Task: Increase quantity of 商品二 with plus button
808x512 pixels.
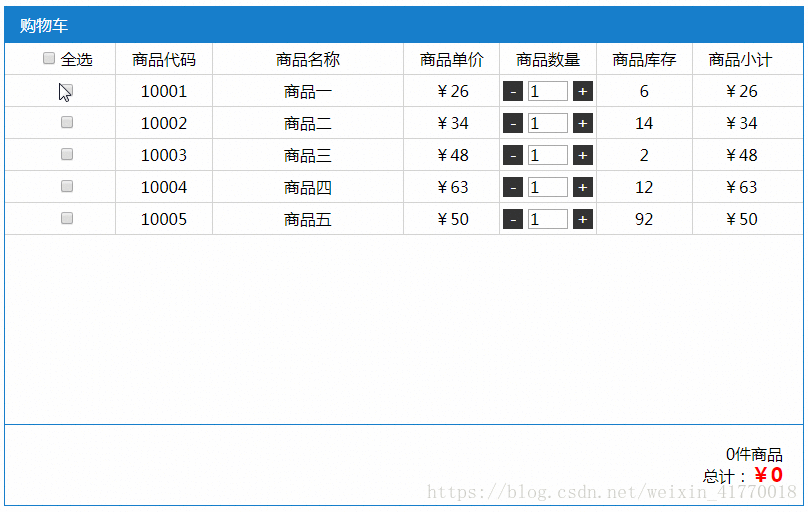Action: (583, 123)
